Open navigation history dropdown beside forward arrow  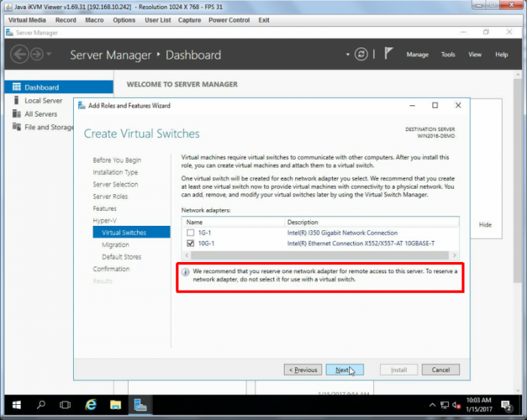tap(49, 53)
